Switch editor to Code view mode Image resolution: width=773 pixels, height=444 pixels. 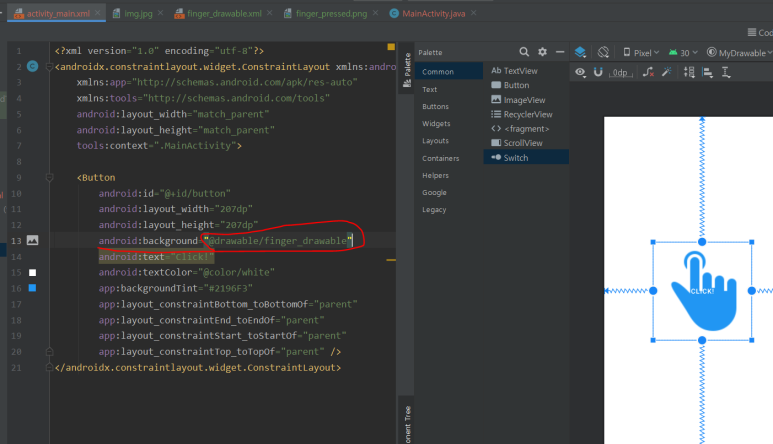(x=760, y=33)
